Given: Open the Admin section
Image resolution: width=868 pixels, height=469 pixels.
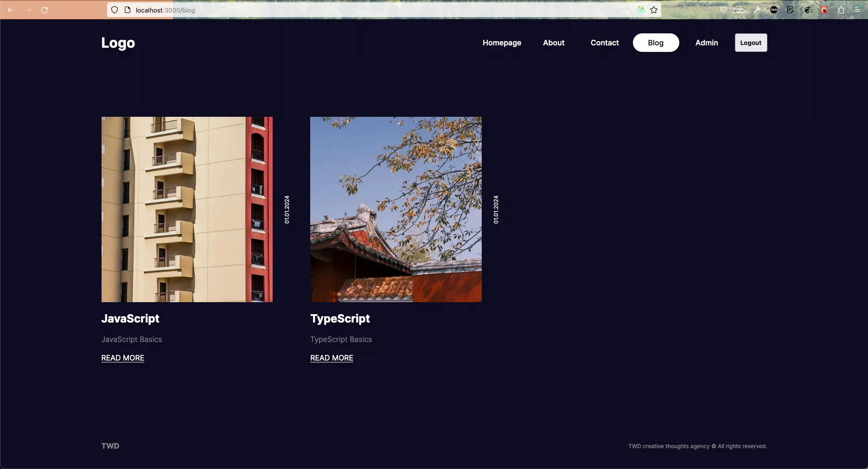Looking at the screenshot, I should pyautogui.click(x=707, y=43).
